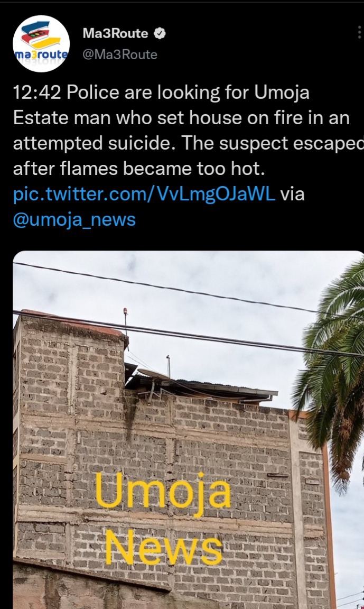This screenshot has width=364, height=609.
Task: Follow the pic.twitter.com/VvLmgOJaWL link
Action: 144,194
